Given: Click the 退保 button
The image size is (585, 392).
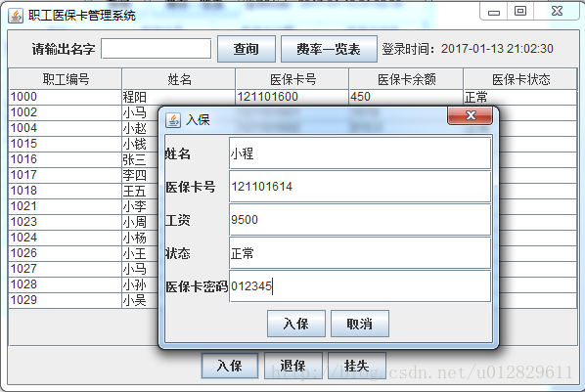Looking at the screenshot, I should [293, 366].
